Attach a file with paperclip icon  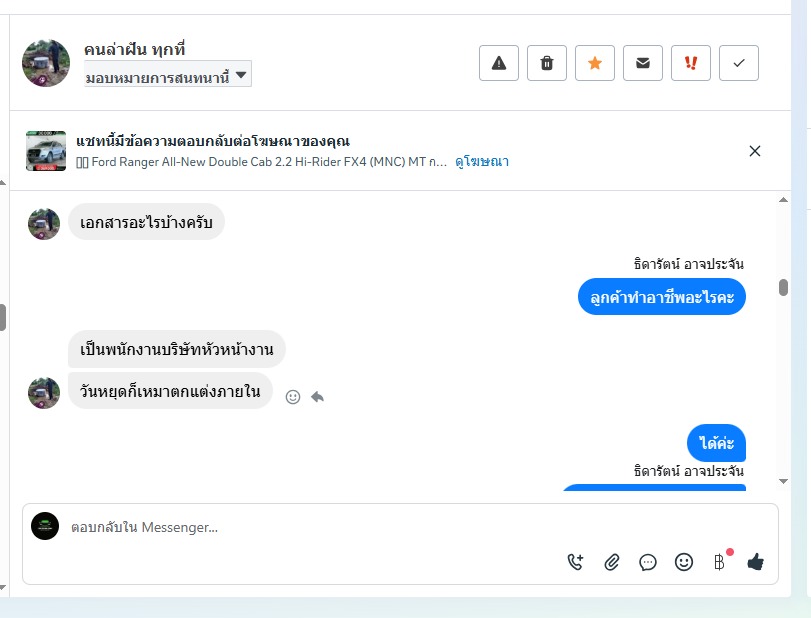[x=612, y=562]
